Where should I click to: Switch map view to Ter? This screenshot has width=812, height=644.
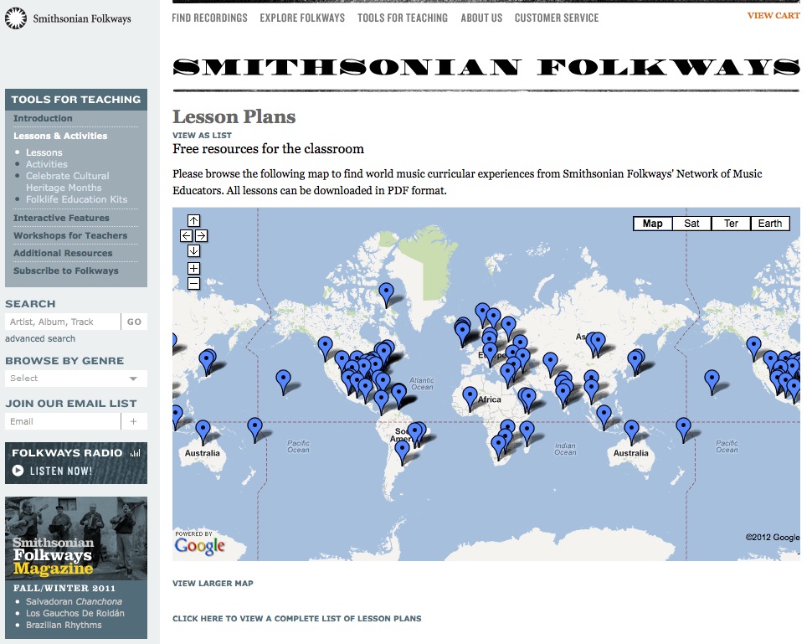(731, 224)
